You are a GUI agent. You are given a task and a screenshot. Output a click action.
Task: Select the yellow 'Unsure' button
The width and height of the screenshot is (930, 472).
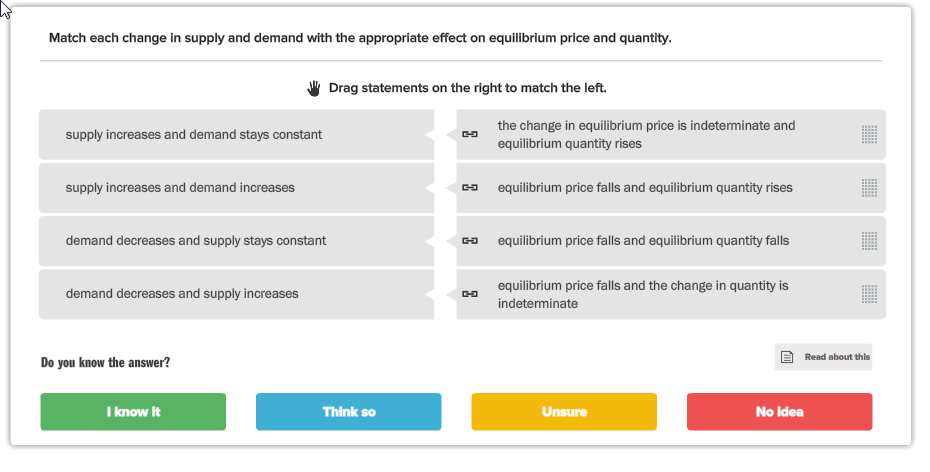click(x=564, y=412)
